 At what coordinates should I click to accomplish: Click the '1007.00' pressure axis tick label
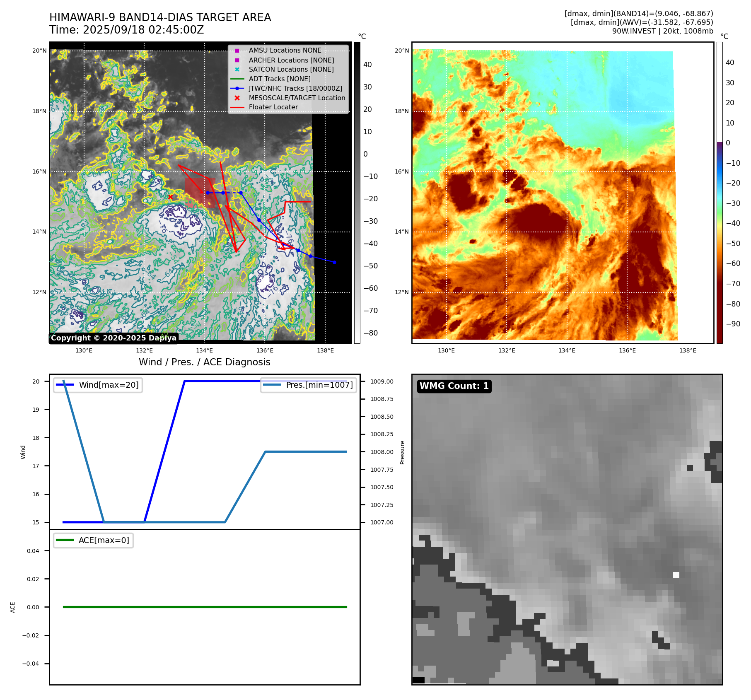[x=382, y=522]
